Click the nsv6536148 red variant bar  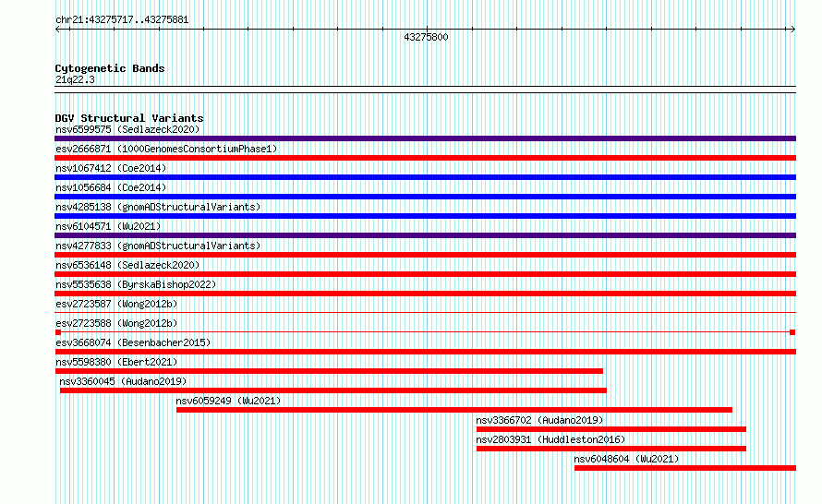425,274
